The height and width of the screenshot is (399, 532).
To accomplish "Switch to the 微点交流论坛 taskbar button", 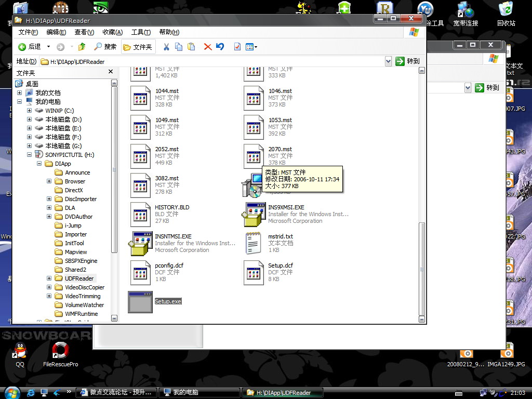I will [x=117, y=393].
